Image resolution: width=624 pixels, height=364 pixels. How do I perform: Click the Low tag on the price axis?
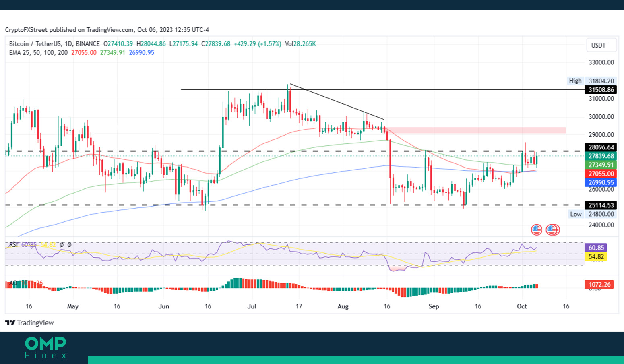click(576, 214)
